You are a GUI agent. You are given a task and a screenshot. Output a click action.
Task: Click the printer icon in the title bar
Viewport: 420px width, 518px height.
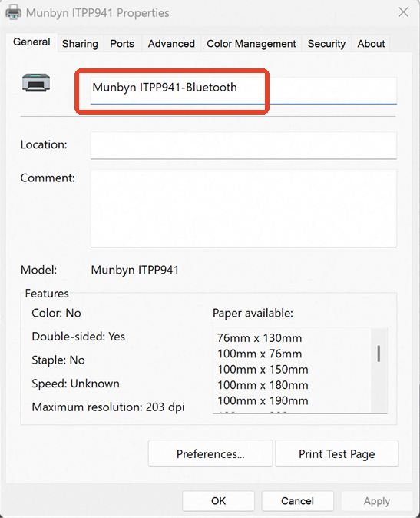coord(14,12)
